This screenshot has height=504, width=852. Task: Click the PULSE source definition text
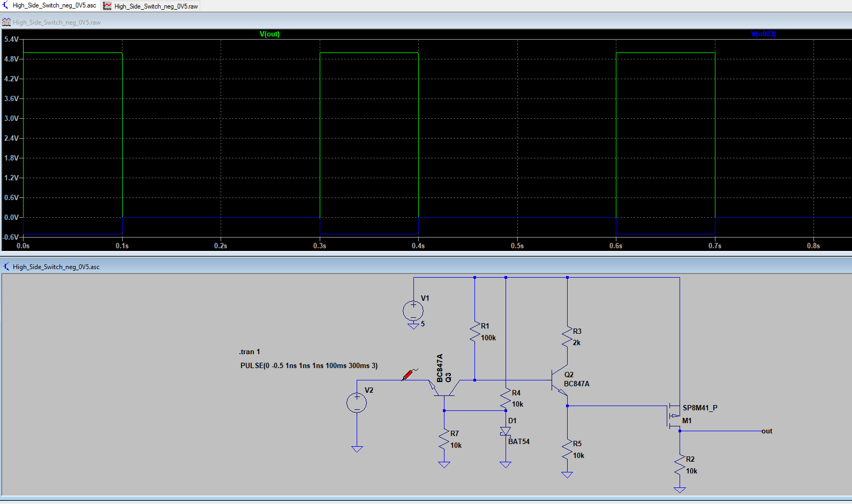[309, 365]
